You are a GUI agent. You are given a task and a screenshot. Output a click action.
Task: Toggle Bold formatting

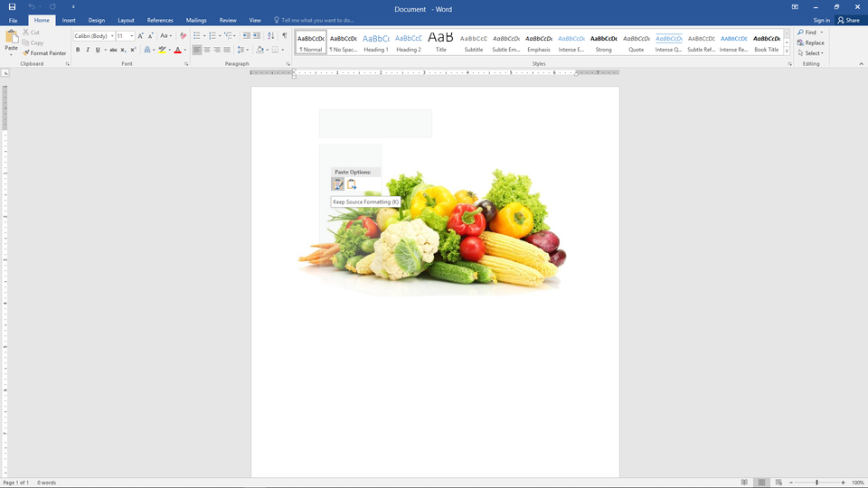tap(77, 50)
